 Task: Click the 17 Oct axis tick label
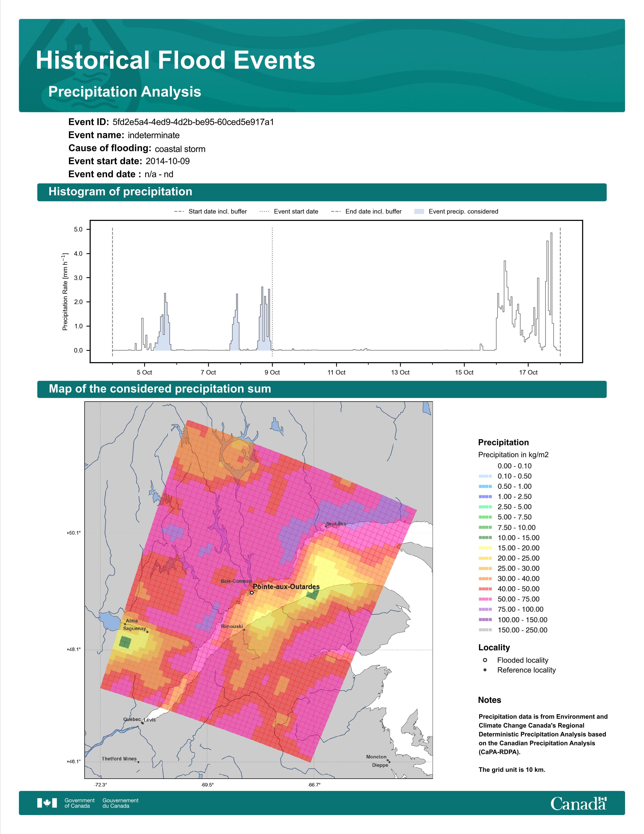click(x=528, y=372)
